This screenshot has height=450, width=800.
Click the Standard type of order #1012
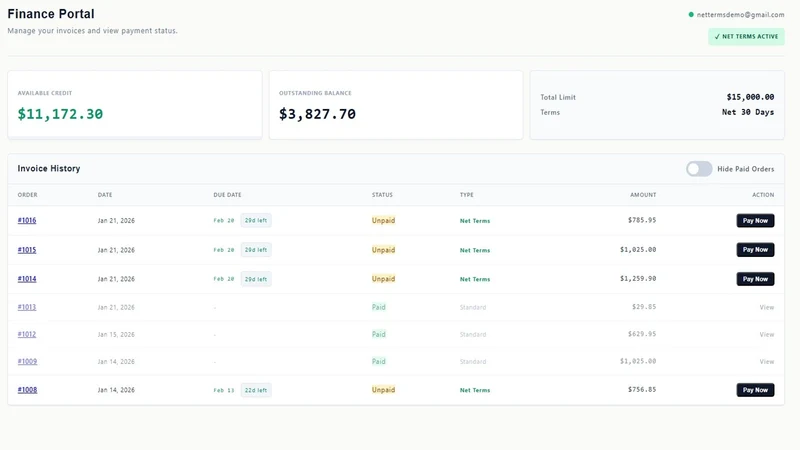(x=472, y=335)
